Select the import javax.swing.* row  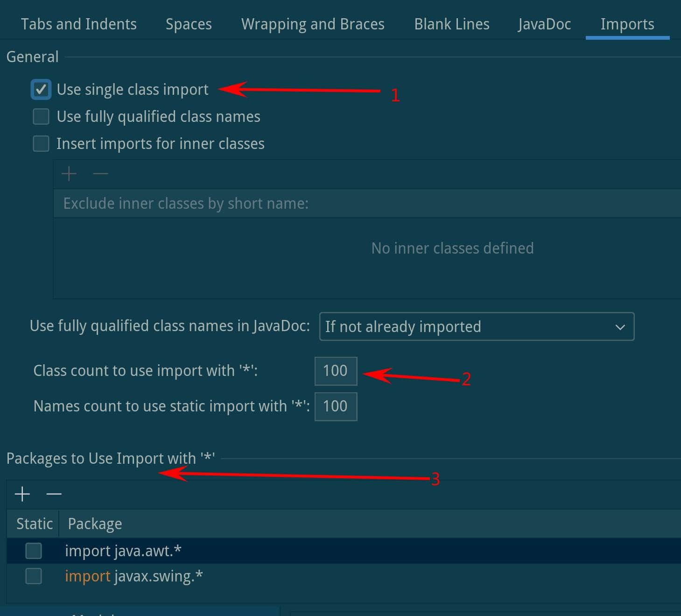click(344, 576)
